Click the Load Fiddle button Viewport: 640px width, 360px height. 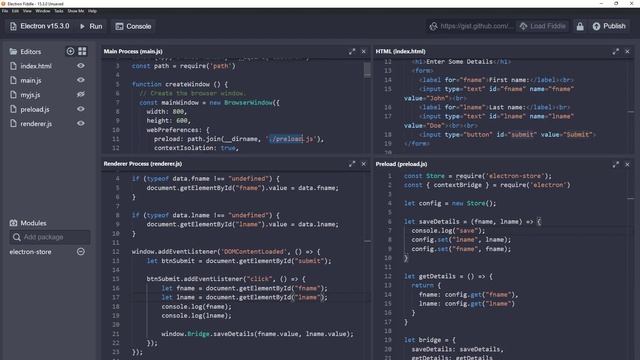pos(543,26)
